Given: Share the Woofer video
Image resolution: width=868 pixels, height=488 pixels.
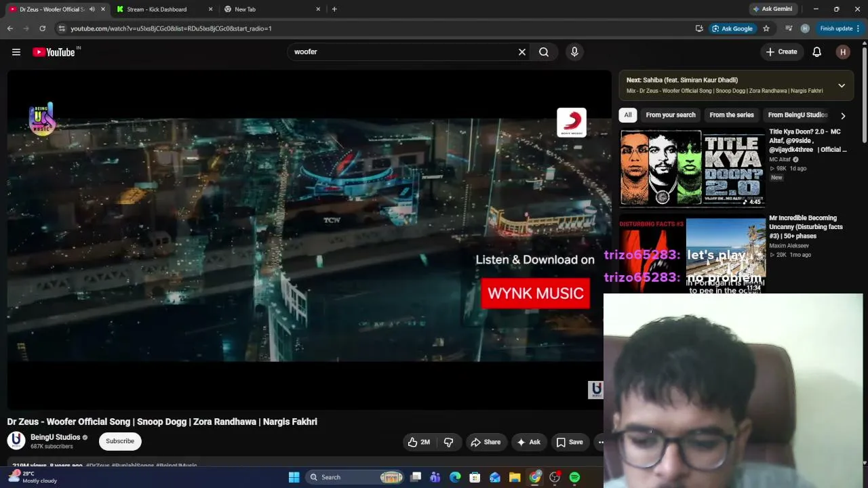Looking at the screenshot, I should coord(486,442).
